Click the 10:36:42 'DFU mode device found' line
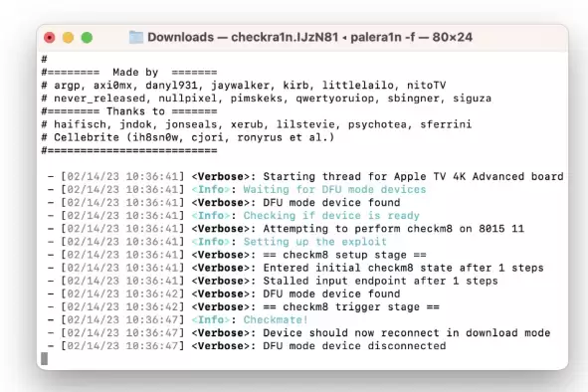The width and height of the screenshot is (588, 392). (331, 294)
